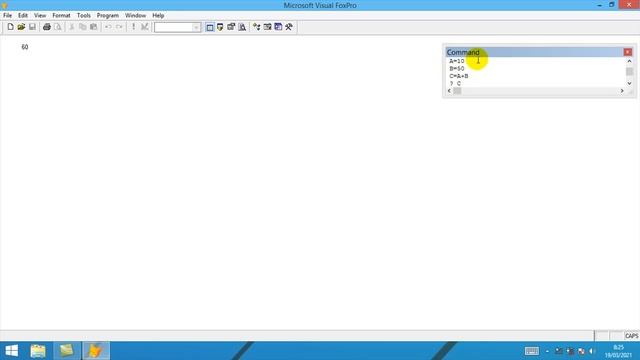Open the Edit menu

pyautogui.click(x=23, y=15)
